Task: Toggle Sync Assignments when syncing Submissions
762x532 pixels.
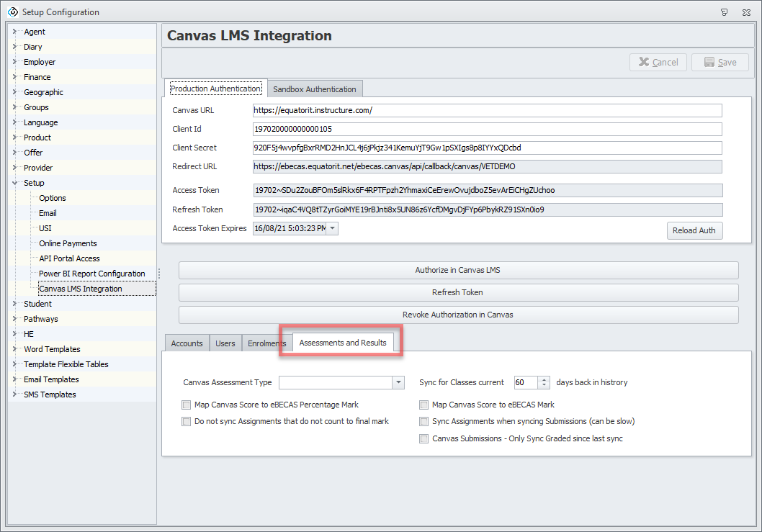Action: [x=424, y=422]
